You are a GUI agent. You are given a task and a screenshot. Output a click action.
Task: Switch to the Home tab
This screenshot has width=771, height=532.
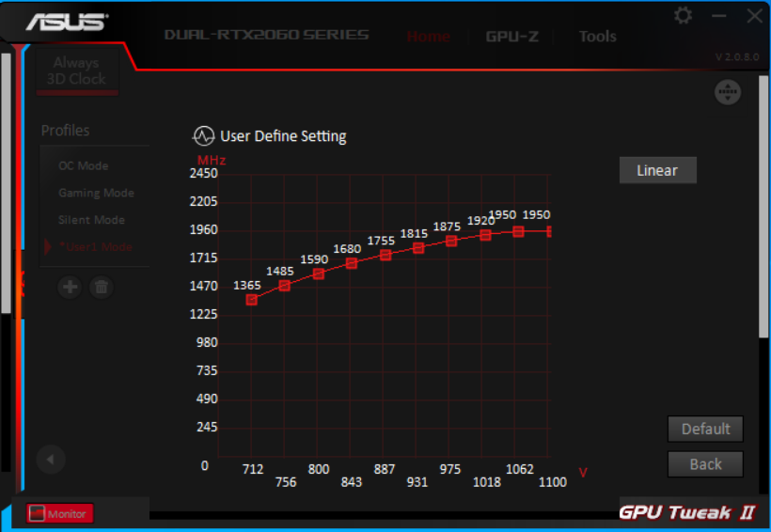[428, 37]
